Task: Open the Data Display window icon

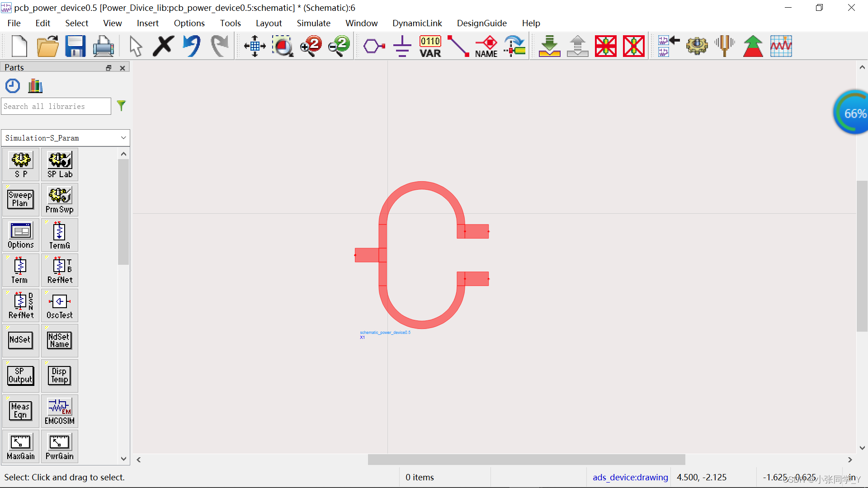Action: 781,46
